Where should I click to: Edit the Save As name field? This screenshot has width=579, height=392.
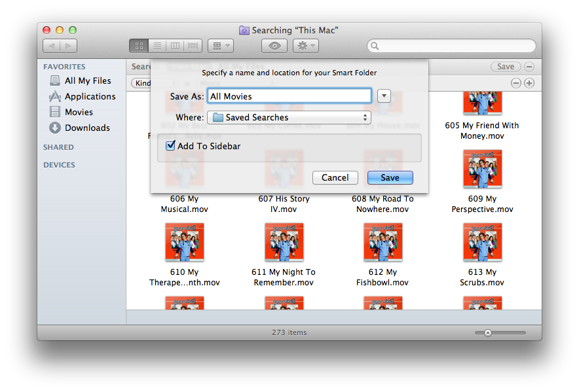pyautogui.click(x=289, y=96)
